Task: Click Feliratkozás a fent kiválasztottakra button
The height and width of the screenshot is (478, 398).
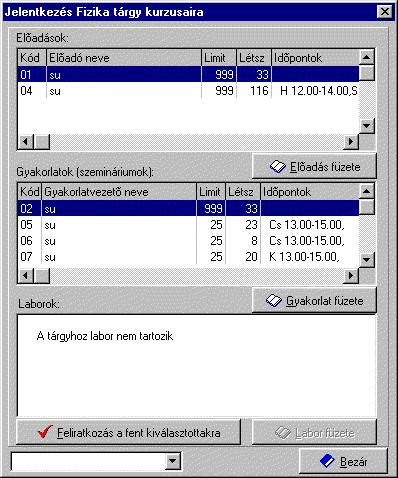Action: (x=128, y=432)
